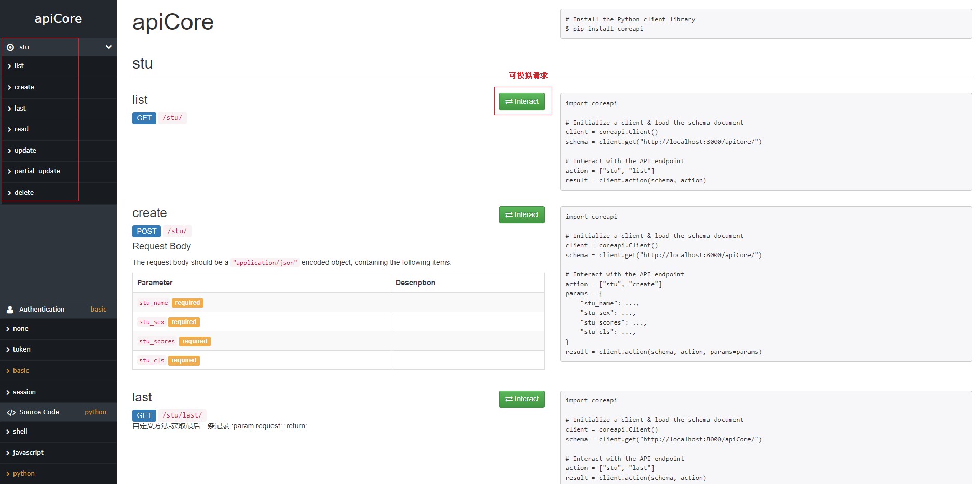The height and width of the screenshot is (484, 980).
Task: Choose token authentication option
Action: click(x=21, y=349)
